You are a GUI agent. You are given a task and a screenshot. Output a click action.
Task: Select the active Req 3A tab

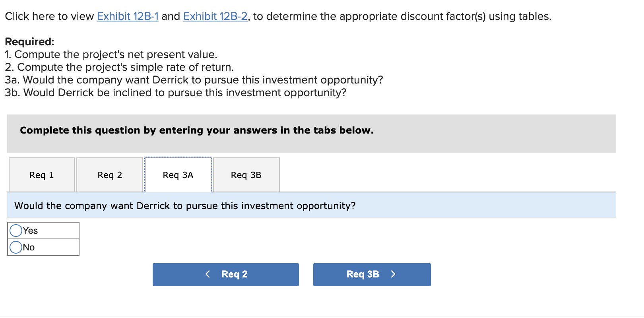tap(178, 175)
